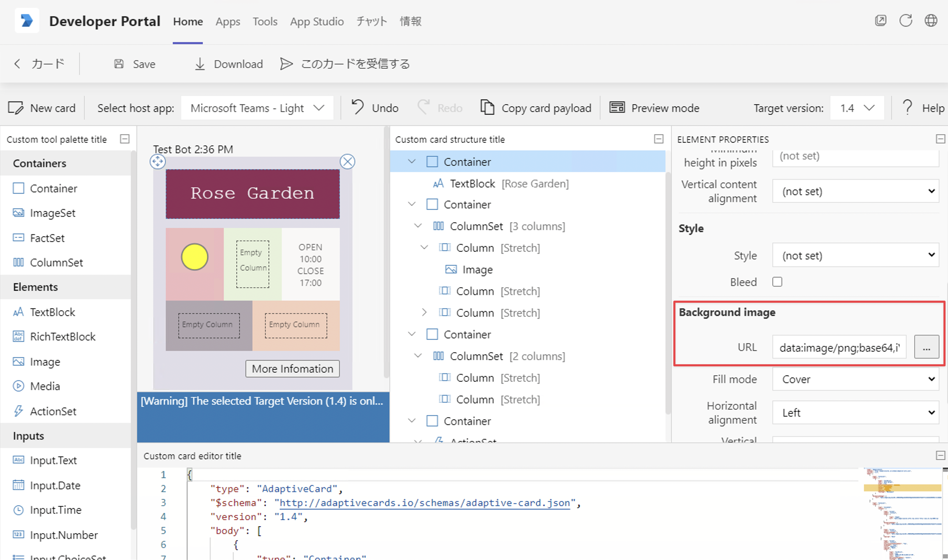This screenshot has width=948, height=560.
Task: Open the Target version 1.4 dropdown
Action: (857, 108)
